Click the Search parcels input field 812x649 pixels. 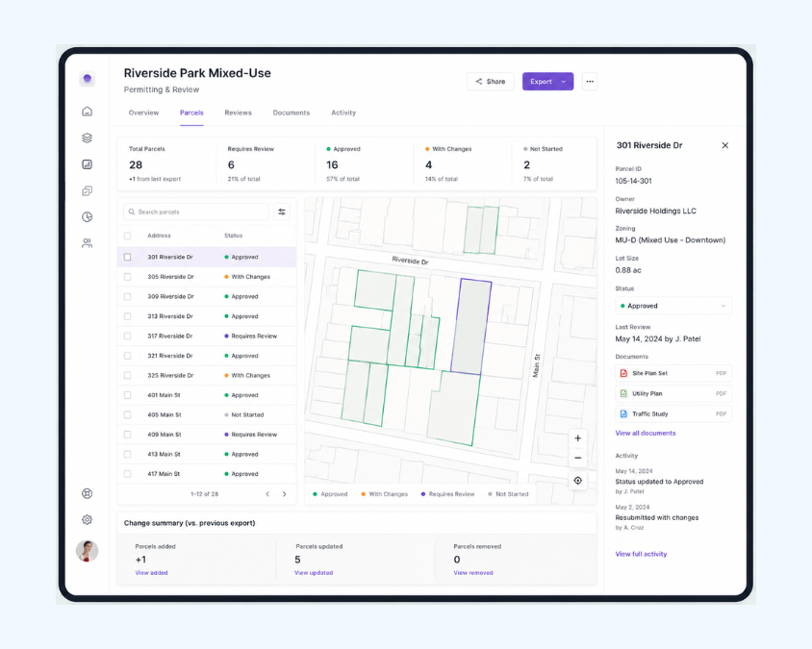pyautogui.click(x=195, y=212)
